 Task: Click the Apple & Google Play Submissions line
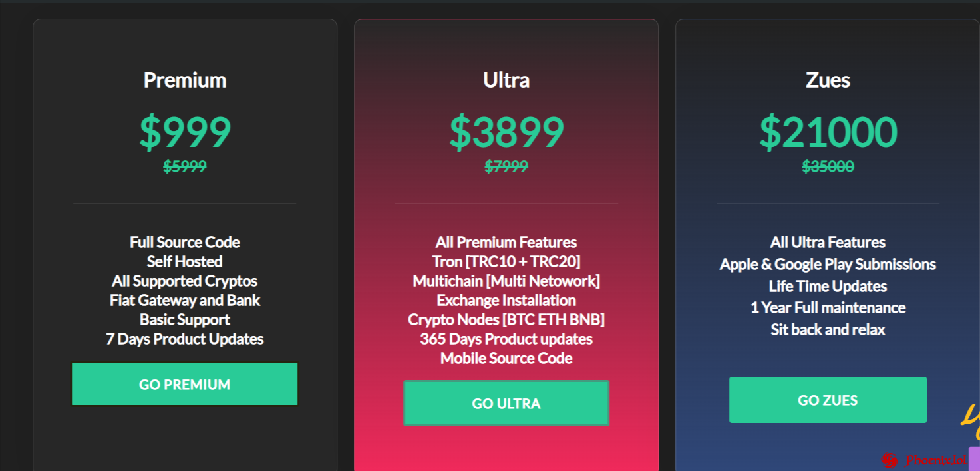click(828, 264)
